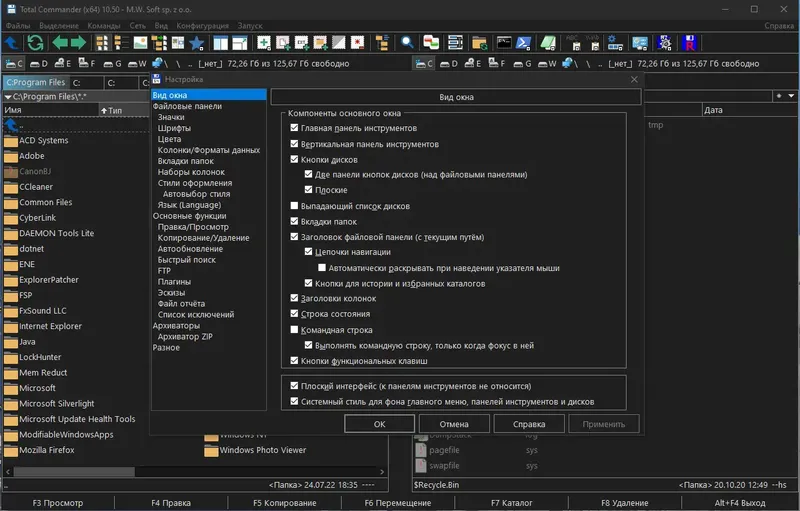Click F7 Каталог function button
Image resolution: width=800 pixels, height=511 pixels.
(511, 503)
